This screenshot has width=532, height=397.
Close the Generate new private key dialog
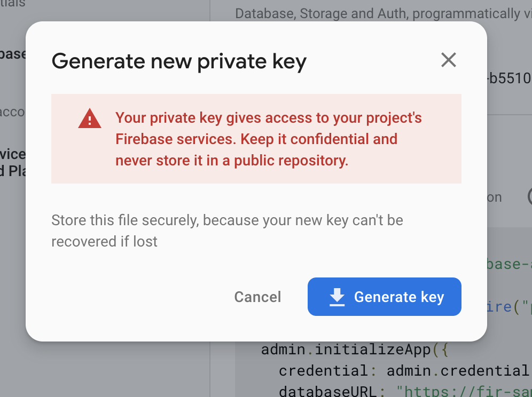pos(448,60)
